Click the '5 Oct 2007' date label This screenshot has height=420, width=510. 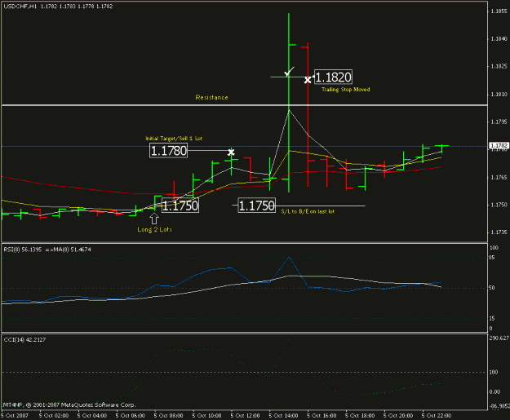click(x=15, y=416)
